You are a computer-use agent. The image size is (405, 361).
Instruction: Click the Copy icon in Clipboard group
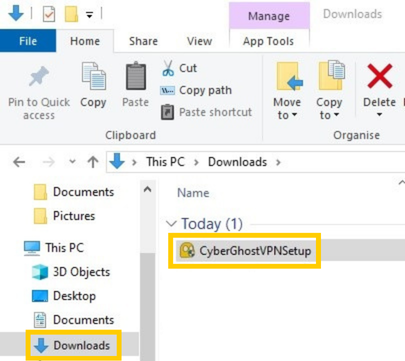coord(93,76)
